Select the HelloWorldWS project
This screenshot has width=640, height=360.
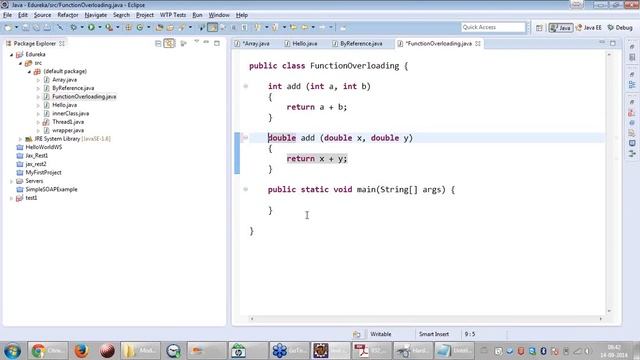pos(43,147)
